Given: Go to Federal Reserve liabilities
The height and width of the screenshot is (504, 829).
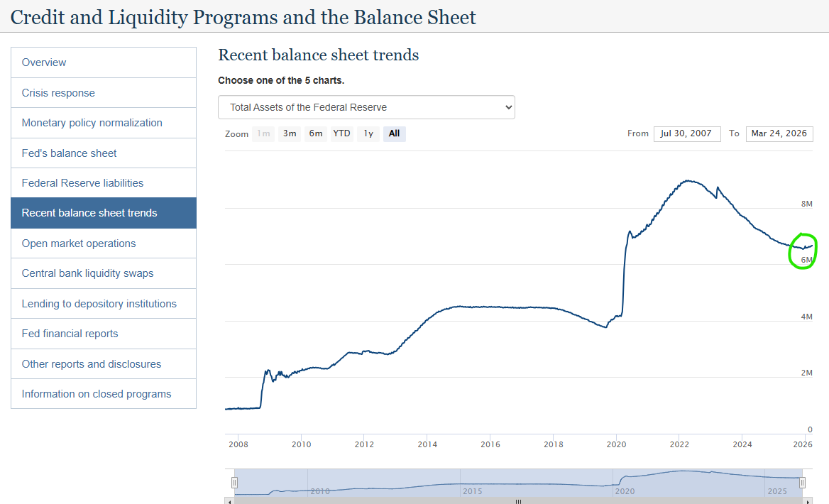Looking at the screenshot, I should coord(104,183).
